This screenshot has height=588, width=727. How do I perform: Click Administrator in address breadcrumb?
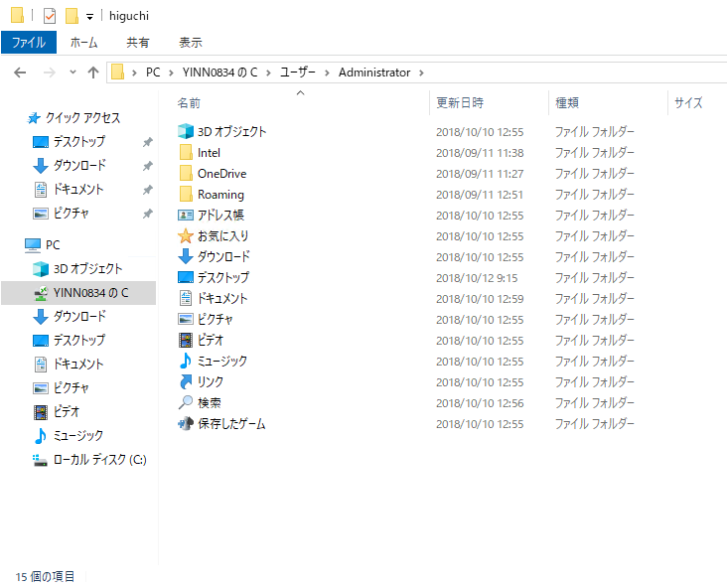pyautogui.click(x=374, y=73)
